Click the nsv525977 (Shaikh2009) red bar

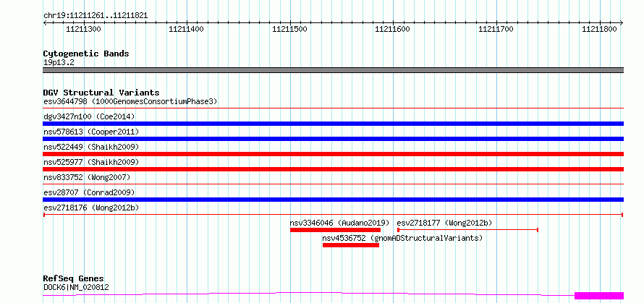(333, 169)
